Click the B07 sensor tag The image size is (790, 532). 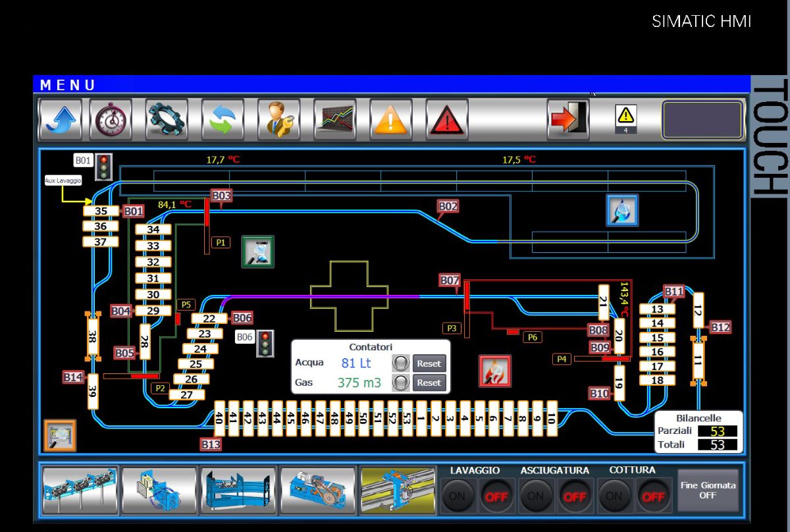pos(450,280)
